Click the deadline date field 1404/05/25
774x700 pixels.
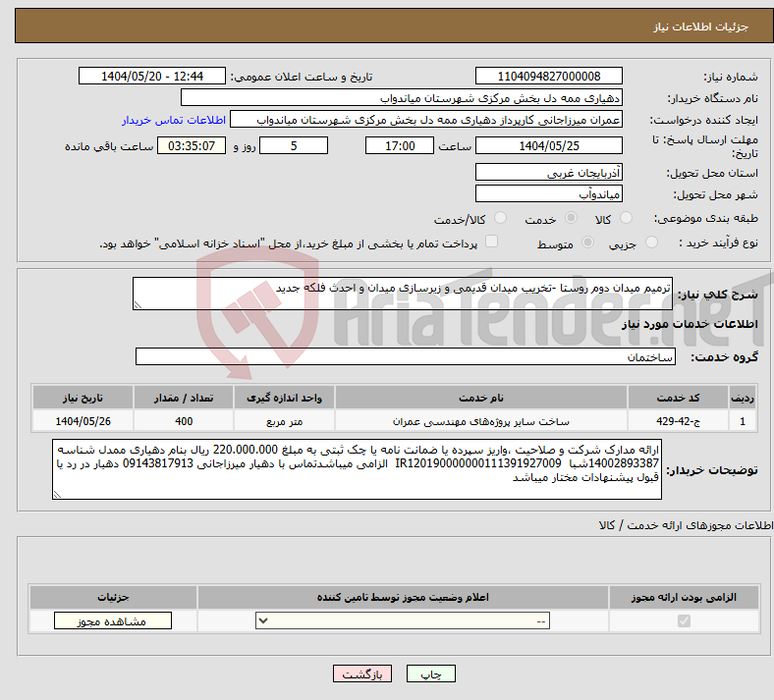tap(548, 145)
